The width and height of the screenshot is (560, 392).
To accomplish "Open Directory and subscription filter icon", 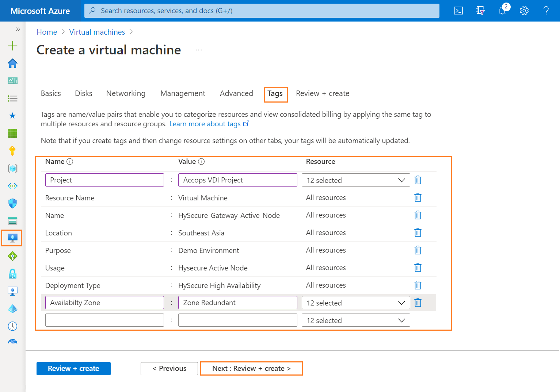I will (x=480, y=11).
